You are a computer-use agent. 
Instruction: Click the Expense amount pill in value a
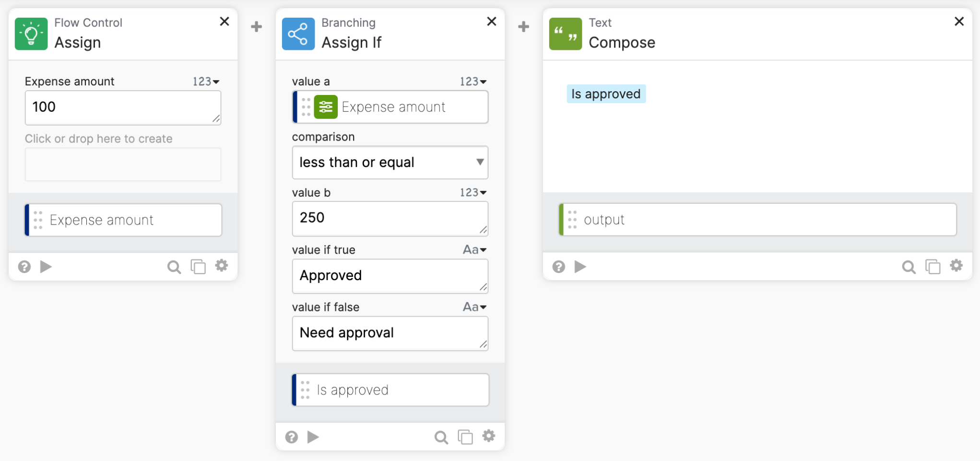pos(390,107)
